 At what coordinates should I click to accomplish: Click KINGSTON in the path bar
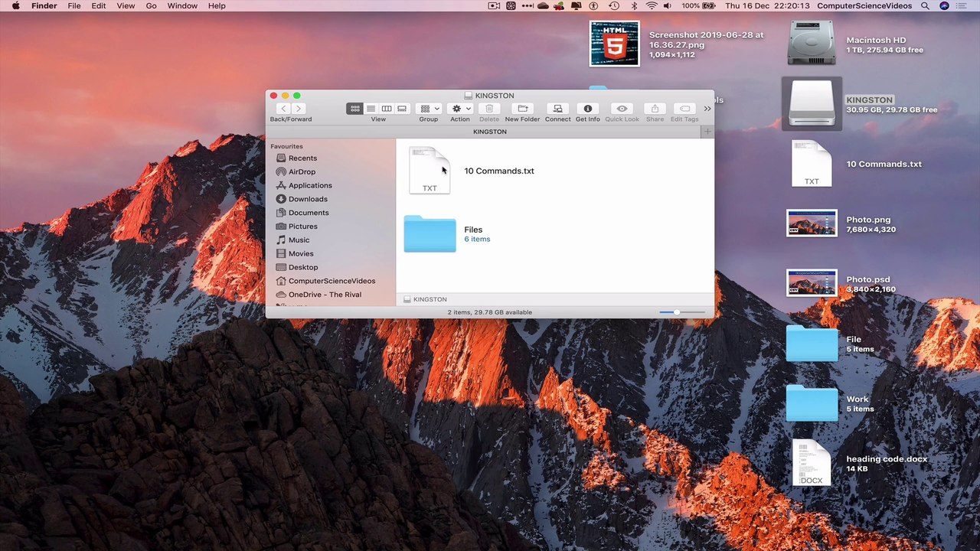point(425,299)
